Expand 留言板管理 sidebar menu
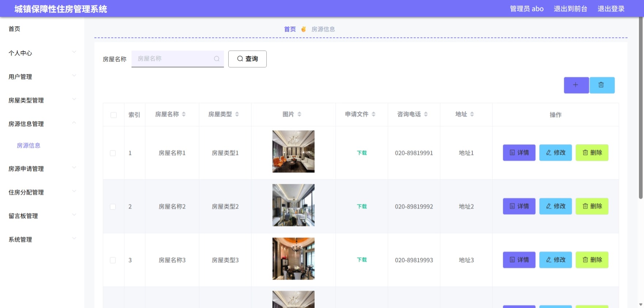The width and height of the screenshot is (644, 308). (x=42, y=216)
